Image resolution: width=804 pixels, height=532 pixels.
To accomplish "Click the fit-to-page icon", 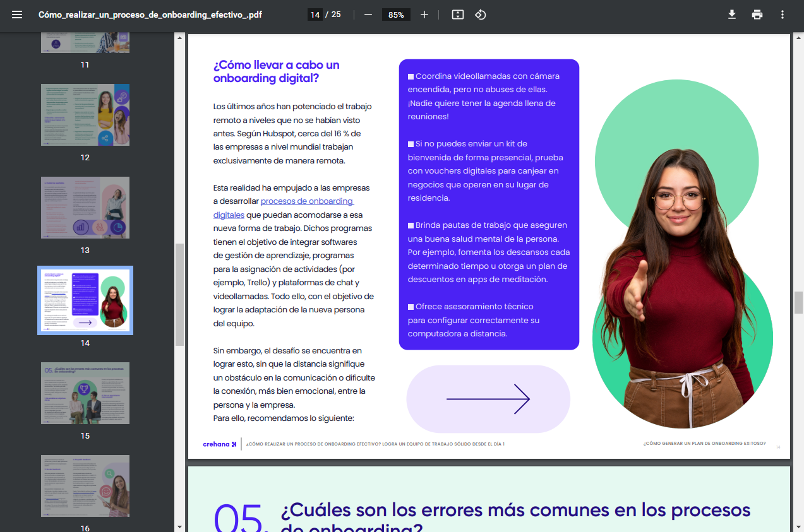I will coord(457,14).
